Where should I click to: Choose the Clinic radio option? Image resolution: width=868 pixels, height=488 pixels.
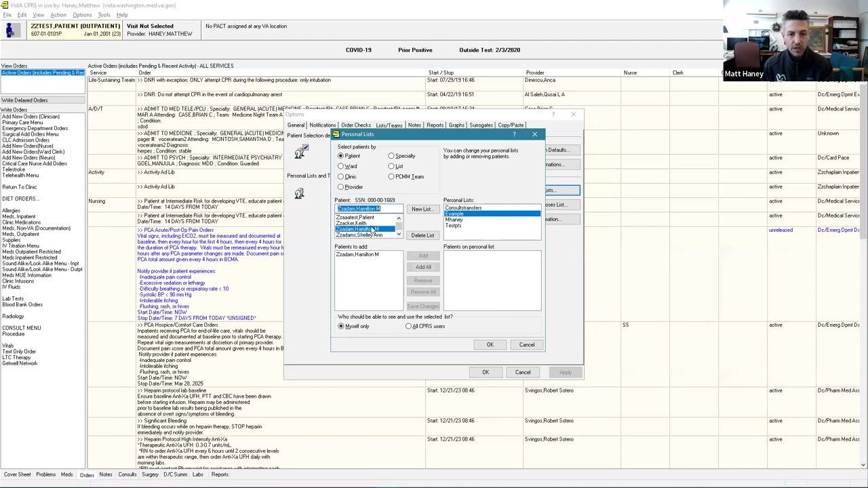tap(341, 176)
